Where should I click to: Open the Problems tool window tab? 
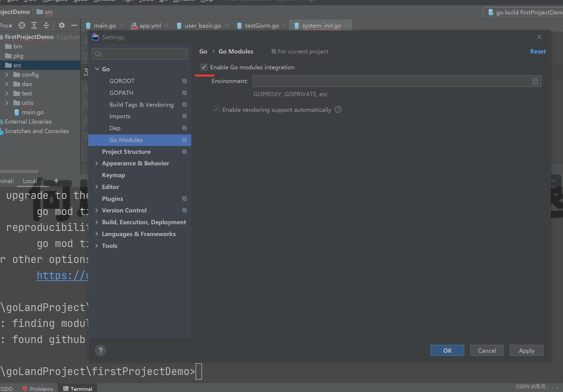point(38,389)
